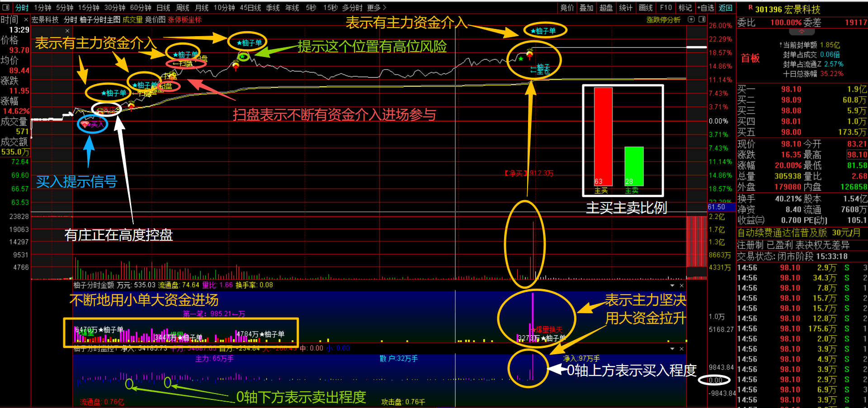Screen dimensions: 868x408
Task: Click the green 主卖 bar labeled 28
Action: pyautogui.click(x=634, y=166)
